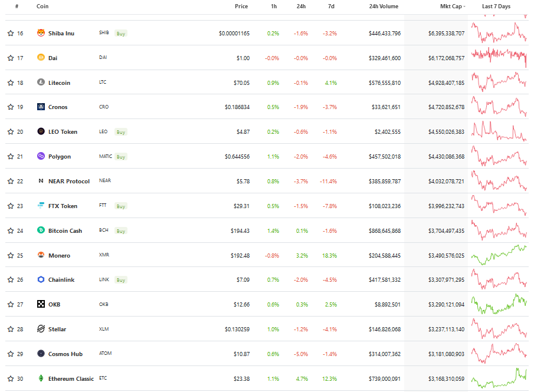The image size is (534, 392).
Task: Click the NEAR Protocol logo icon
Action: [x=41, y=181]
